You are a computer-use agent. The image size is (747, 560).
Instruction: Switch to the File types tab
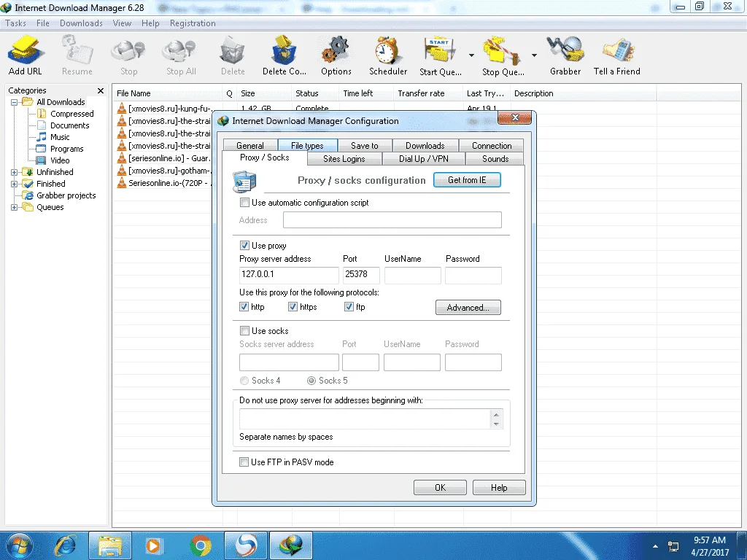(307, 145)
